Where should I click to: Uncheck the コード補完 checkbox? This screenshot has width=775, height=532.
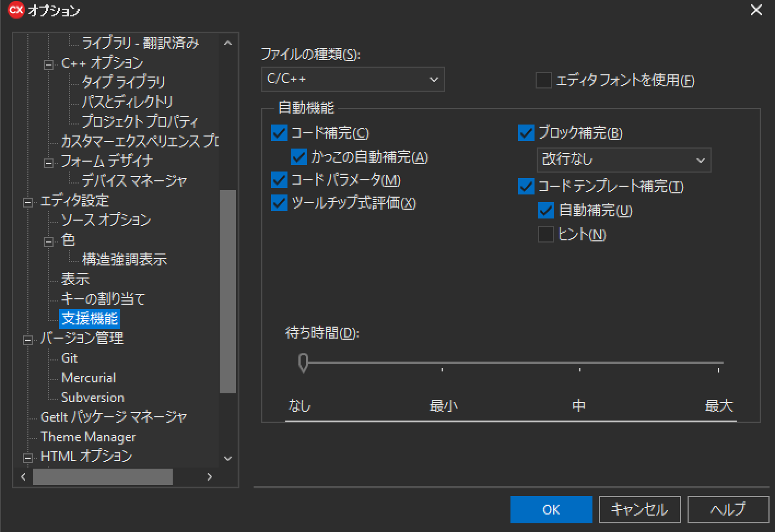click(x=279, y=133)
